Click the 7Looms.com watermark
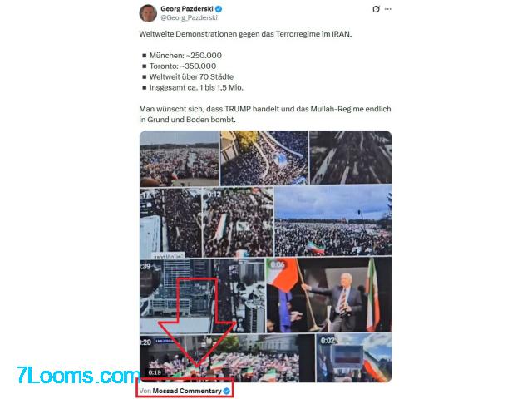 [78, 376]
